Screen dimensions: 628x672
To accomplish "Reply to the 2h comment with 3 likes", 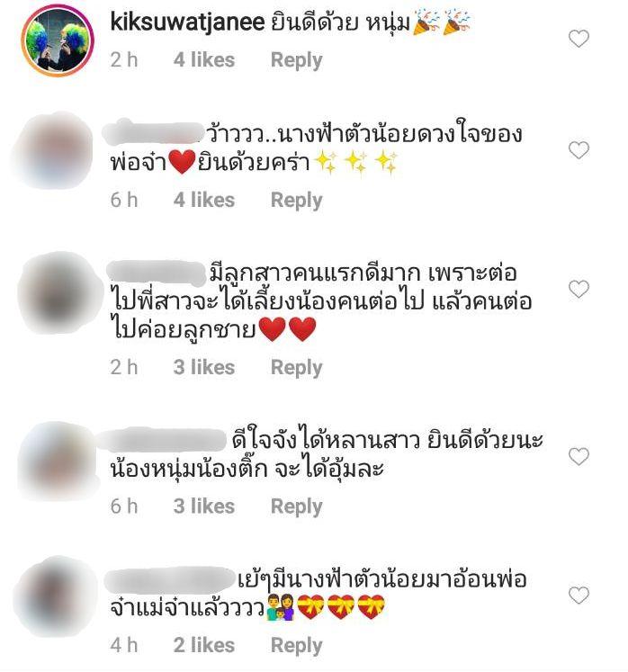I will click(296, 368).
